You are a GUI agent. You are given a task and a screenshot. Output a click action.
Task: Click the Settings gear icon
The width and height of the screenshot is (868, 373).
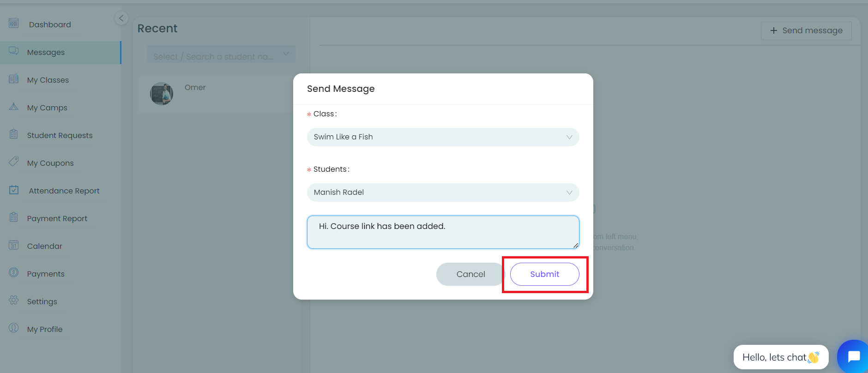pos(14,301)
